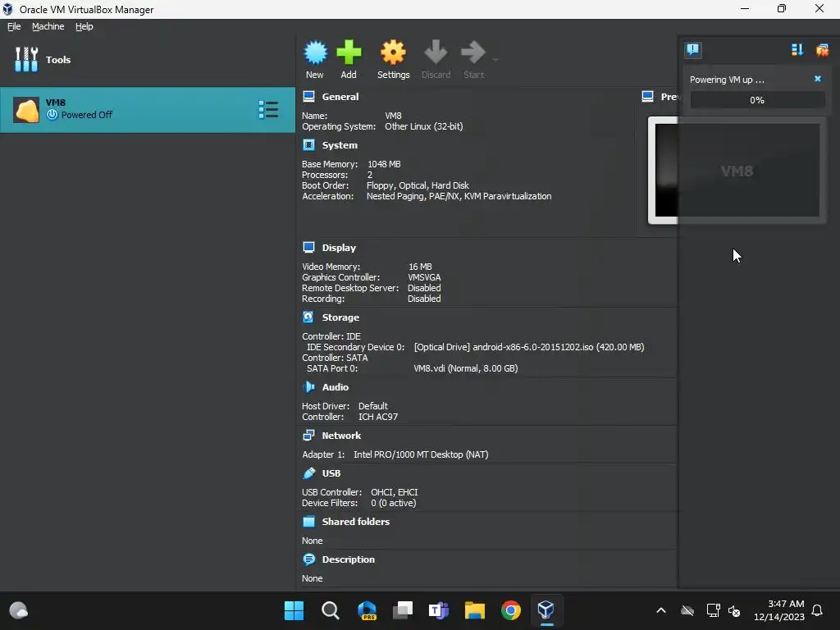Screen dimensions: 840x630
Task: Click the notification sort order icon
Action: coord(797,50)
